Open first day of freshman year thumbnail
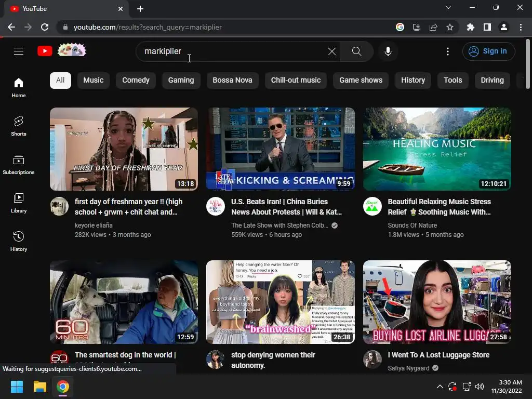Screen dimensions: 532x399 pyautogui.click(x=124, y=149)
